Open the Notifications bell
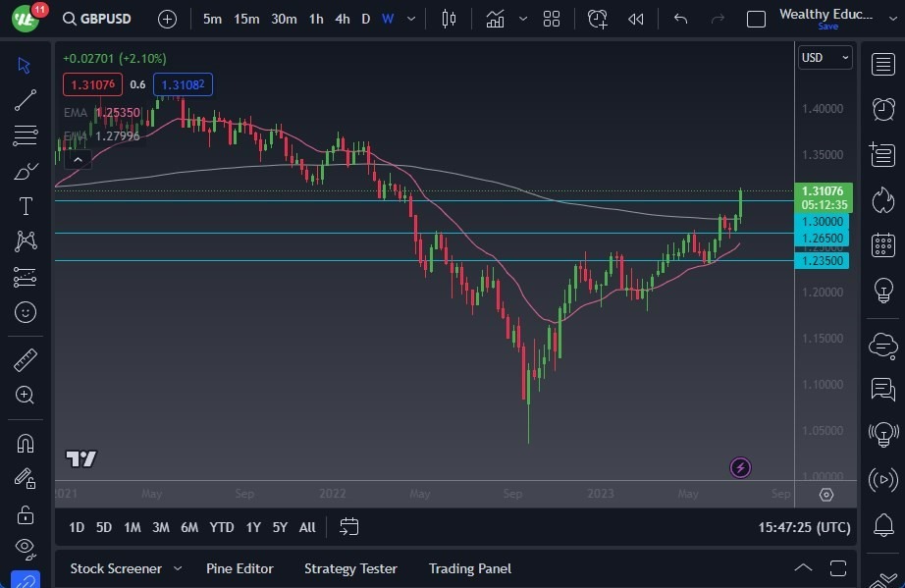Viewport: 905px width, 588px height. (882, 526)
